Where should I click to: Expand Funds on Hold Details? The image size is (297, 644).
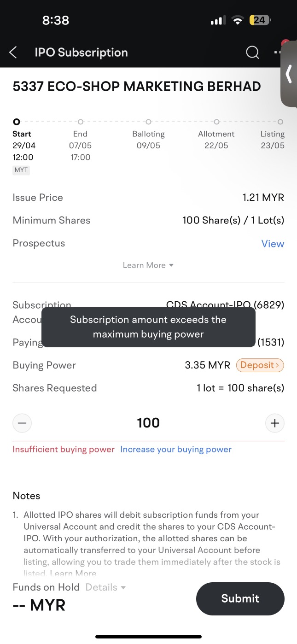[x=105, y=587]
